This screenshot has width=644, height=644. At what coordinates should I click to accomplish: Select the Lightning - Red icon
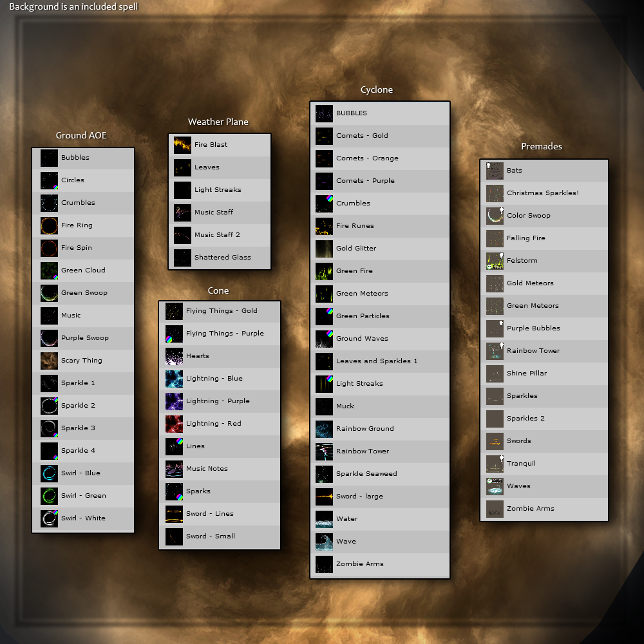pyautogui.click(x=174, y=424)
